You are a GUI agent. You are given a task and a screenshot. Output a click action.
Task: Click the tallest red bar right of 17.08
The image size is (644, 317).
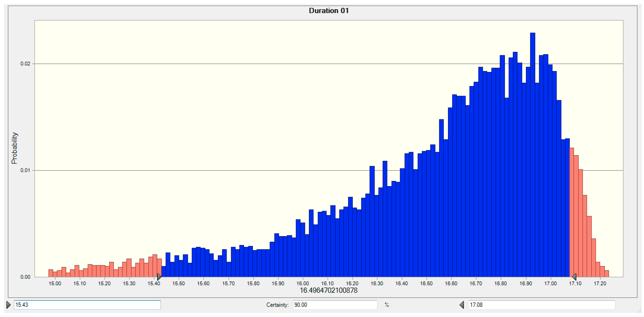(571, 213)
